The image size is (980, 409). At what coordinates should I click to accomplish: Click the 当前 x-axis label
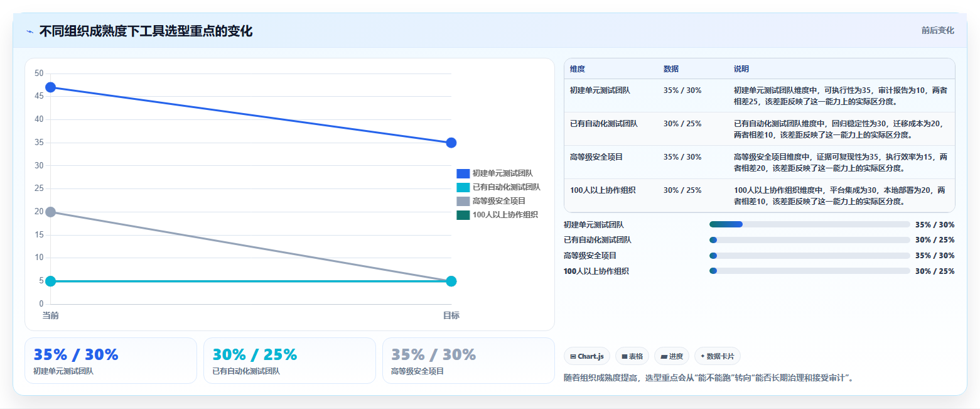pos(51,315)
